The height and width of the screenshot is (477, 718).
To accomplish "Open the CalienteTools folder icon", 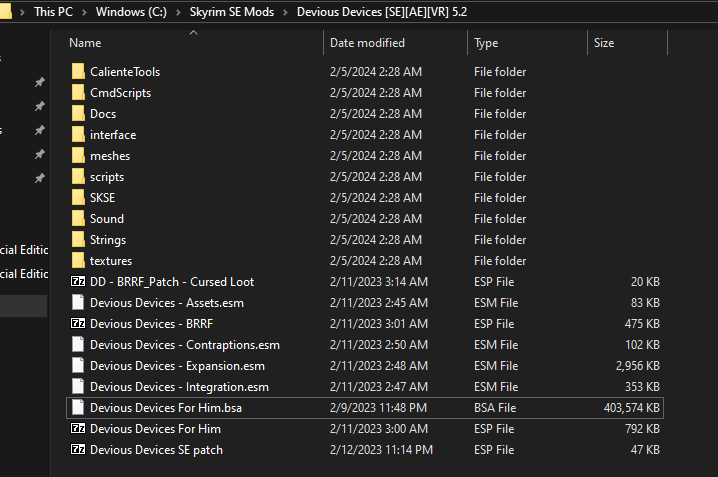I will [78, 71].
